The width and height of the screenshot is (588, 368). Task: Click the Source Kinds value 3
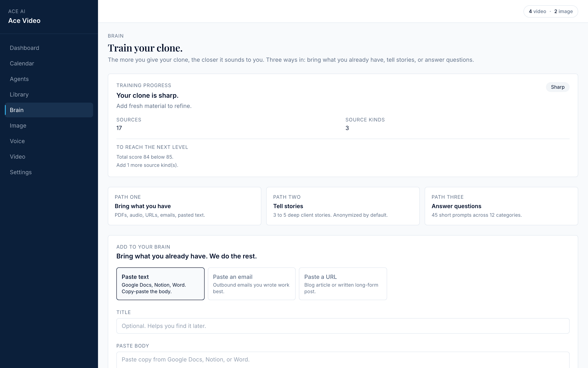(347, 128)
